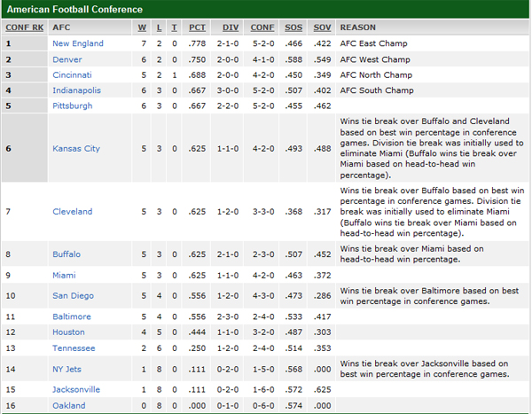Open the Pittsburgh team link
The width and height of the screenshot is (532, 414).
[73, 105]
